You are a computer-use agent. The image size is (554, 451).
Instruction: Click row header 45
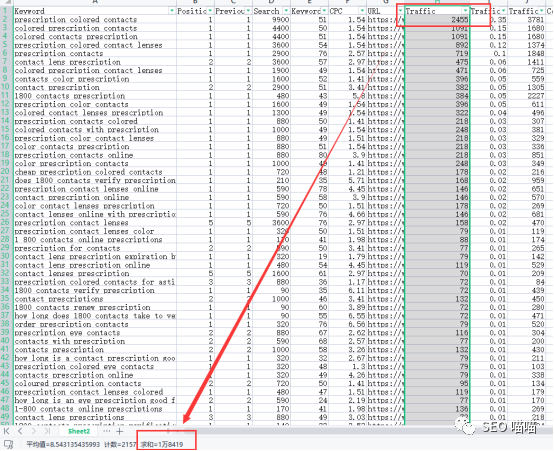point(6,383)
